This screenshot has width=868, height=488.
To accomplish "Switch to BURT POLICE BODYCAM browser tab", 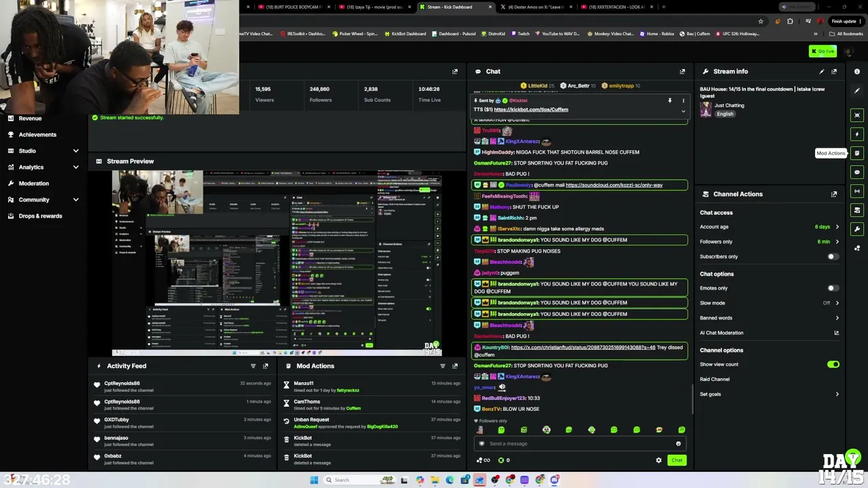I will (295, 7).
